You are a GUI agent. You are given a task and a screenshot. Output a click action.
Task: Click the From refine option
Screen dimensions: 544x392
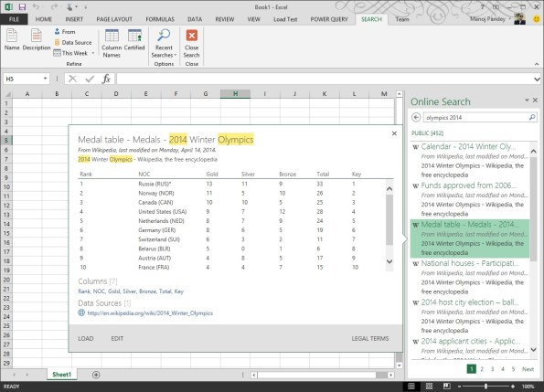click(x=65, y=32)
